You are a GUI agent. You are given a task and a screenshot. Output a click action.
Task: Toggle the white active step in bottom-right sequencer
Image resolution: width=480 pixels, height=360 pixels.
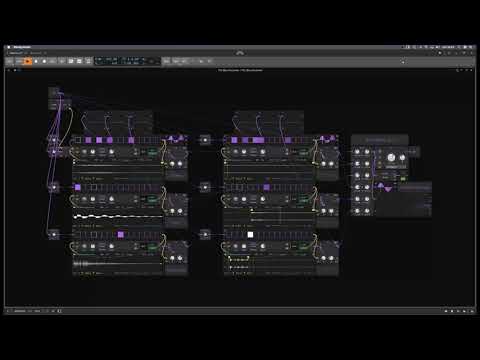[x=250, y=235]
